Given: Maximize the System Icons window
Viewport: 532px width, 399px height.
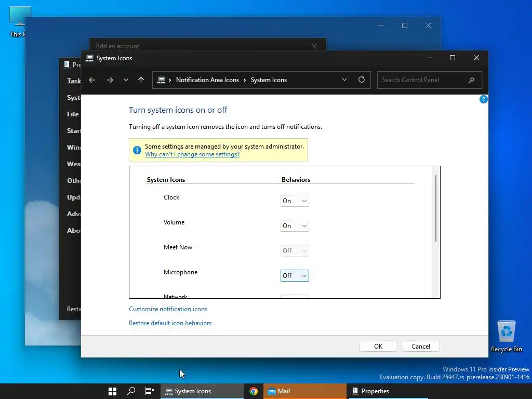Looking at the screenshot, I should [x=453, y=58].
